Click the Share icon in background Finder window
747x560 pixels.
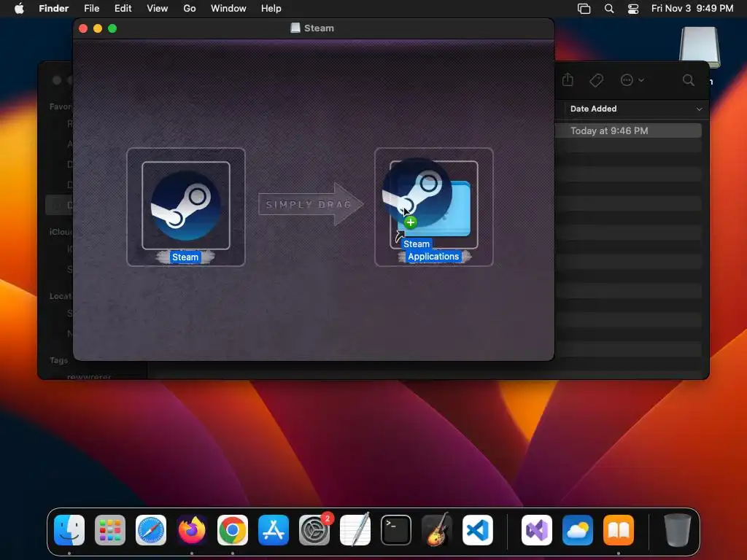[x=568, y=80]
